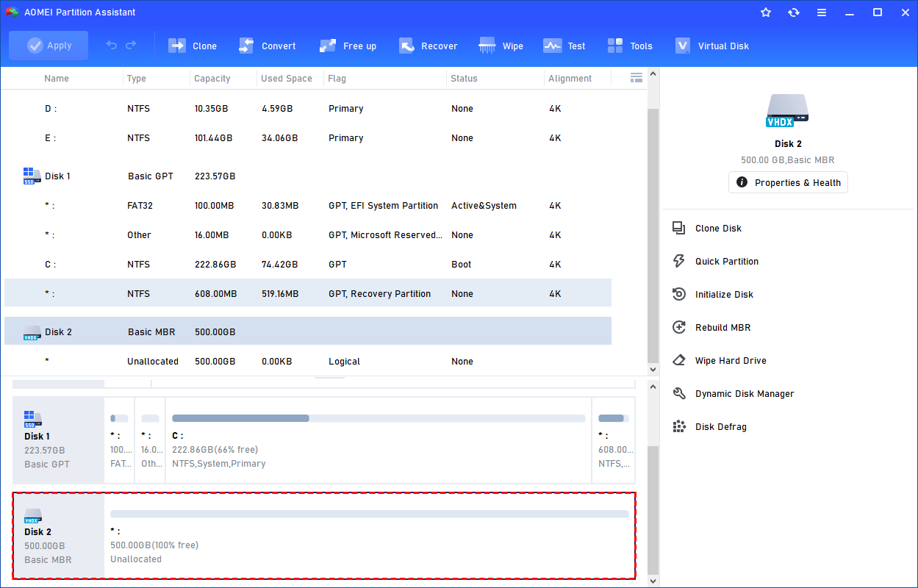
Task: Select the Wipe toolbar icon
Action: 487,46
